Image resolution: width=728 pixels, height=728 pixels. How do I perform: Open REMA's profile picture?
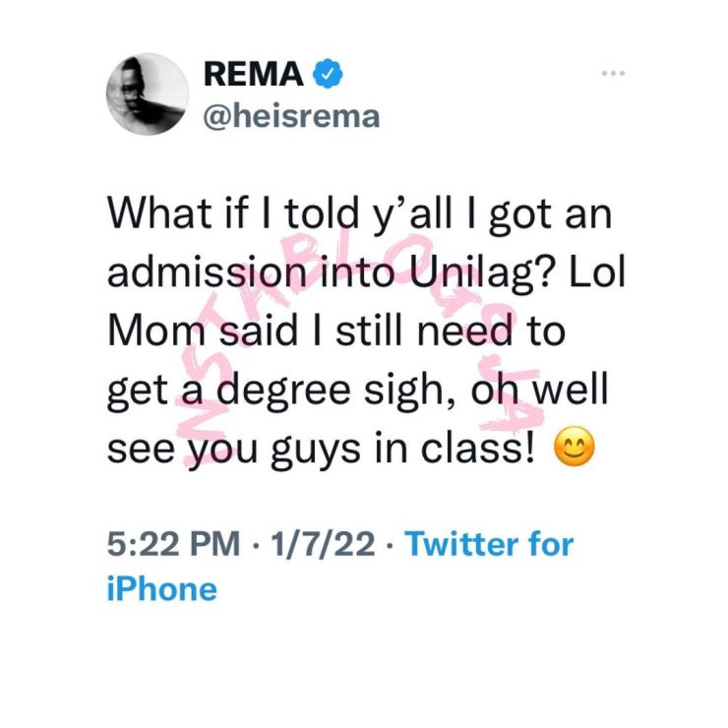click(147, 94)
